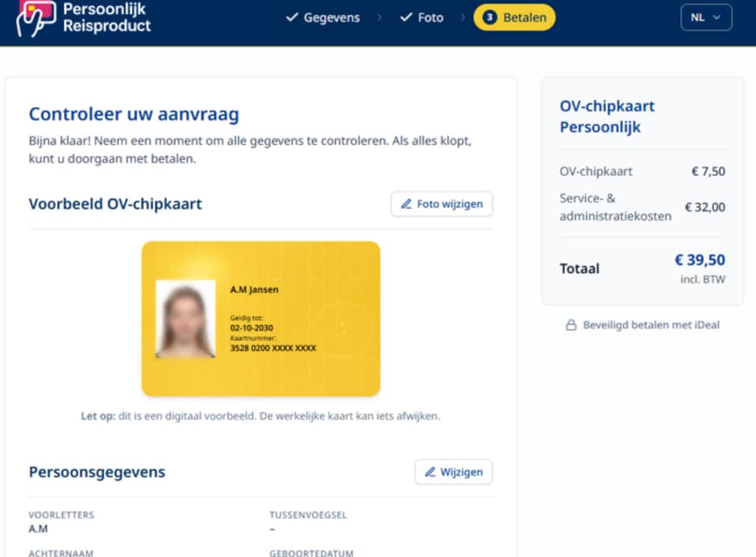Viewport: 756px width, 557px height.
Task: Return to the Foto step
Action: [430, 17]
